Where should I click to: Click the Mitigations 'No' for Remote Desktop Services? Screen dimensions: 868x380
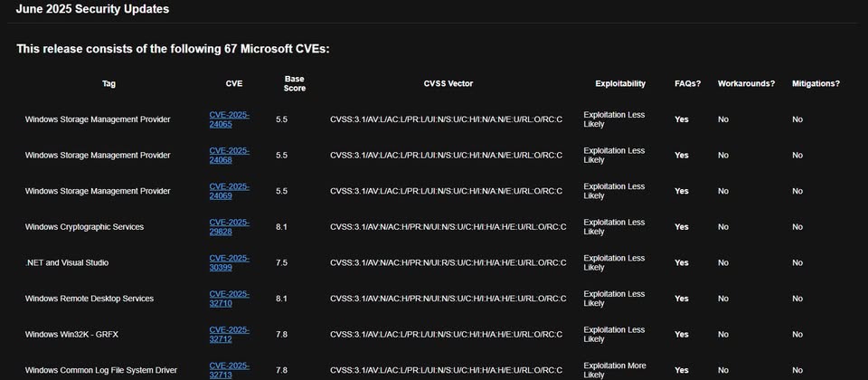tap(797, 299)
